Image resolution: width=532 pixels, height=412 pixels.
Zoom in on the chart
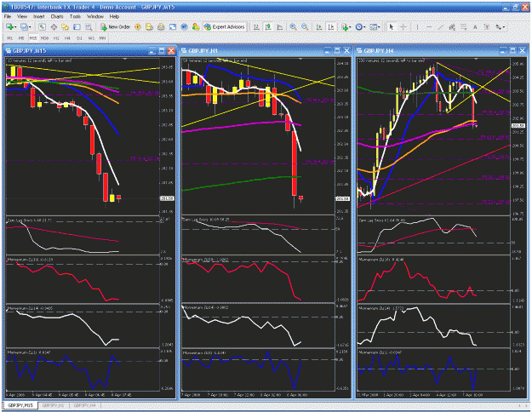point(293,26)
